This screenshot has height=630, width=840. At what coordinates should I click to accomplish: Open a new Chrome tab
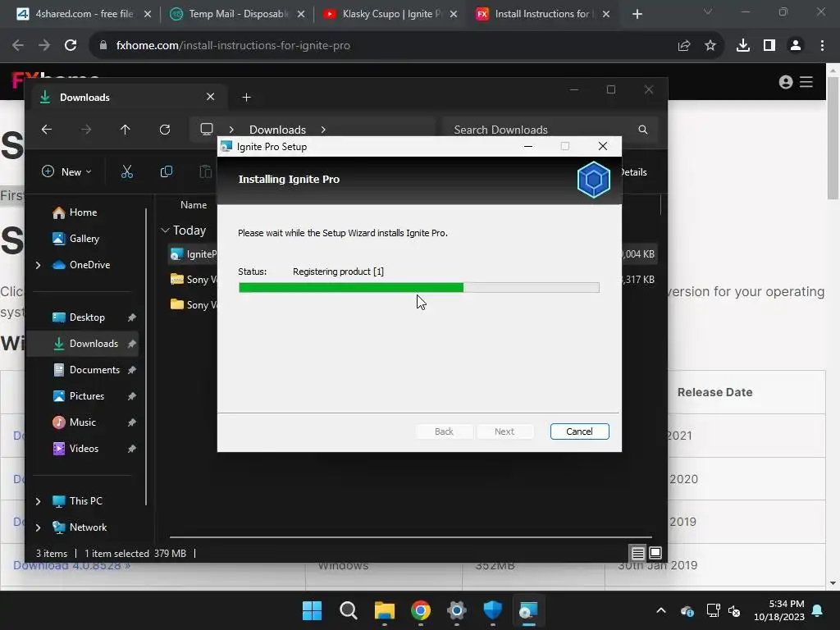637,14
